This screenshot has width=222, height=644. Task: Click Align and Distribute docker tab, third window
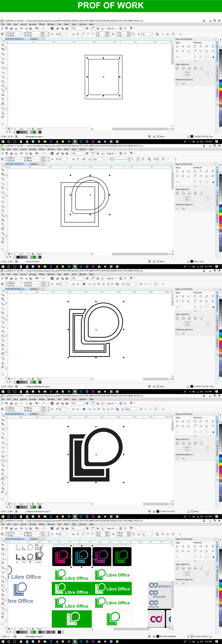click(217, 303)
